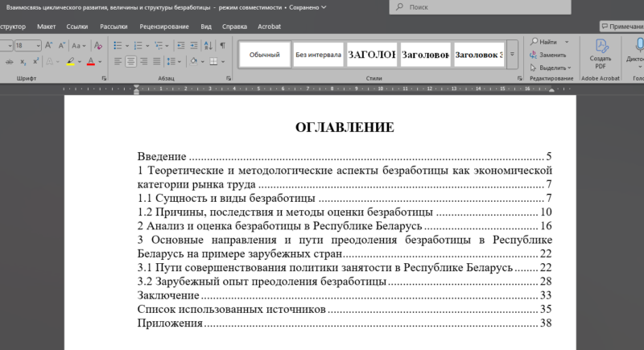644x350 pixels.
Task: Center align the text
Action: [x=130, y=61]
